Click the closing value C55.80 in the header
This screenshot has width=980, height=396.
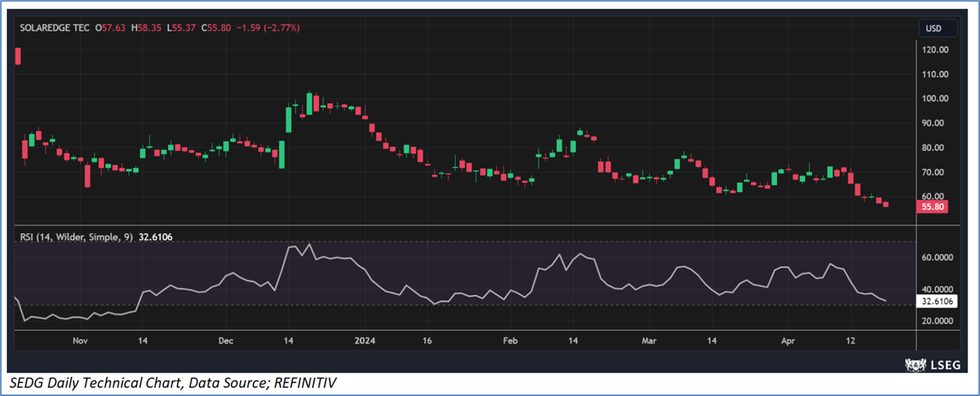(217, 28)
